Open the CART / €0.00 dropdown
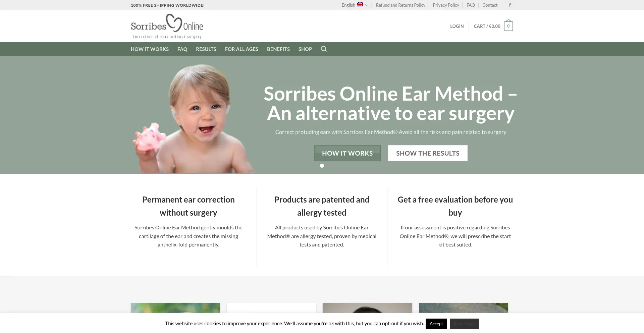This screenshot has width=644, height=333. [x=487, y=26]
